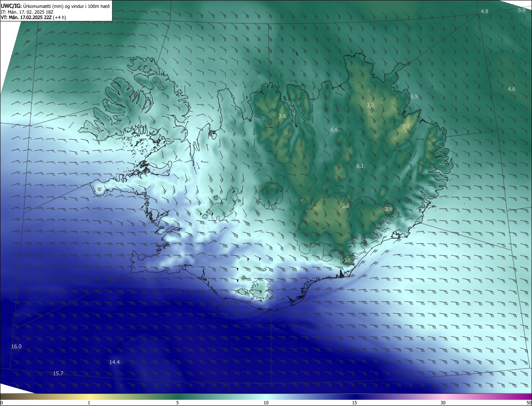
Task: Click the 6.6 value label on the map
Action: click(334, 130)
